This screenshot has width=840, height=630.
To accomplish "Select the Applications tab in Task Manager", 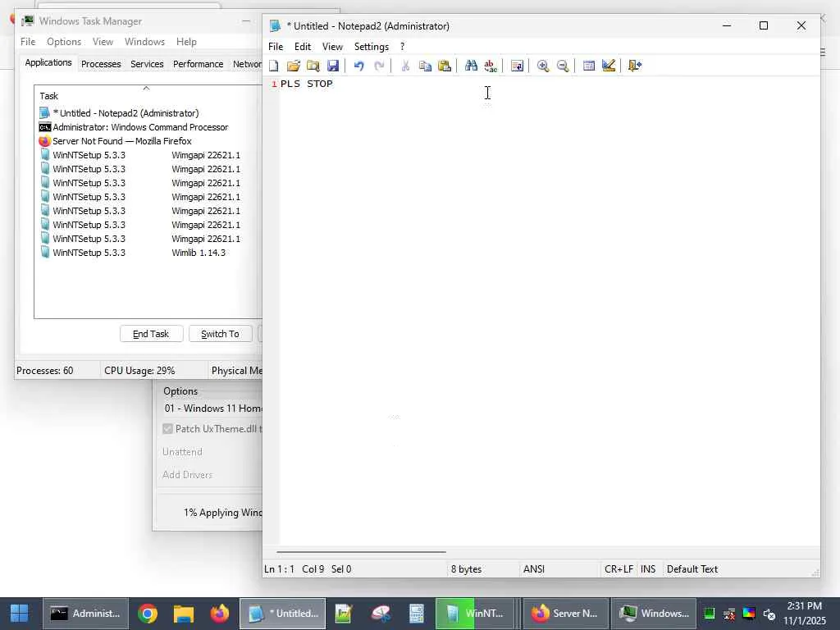I will click(48, 62).
